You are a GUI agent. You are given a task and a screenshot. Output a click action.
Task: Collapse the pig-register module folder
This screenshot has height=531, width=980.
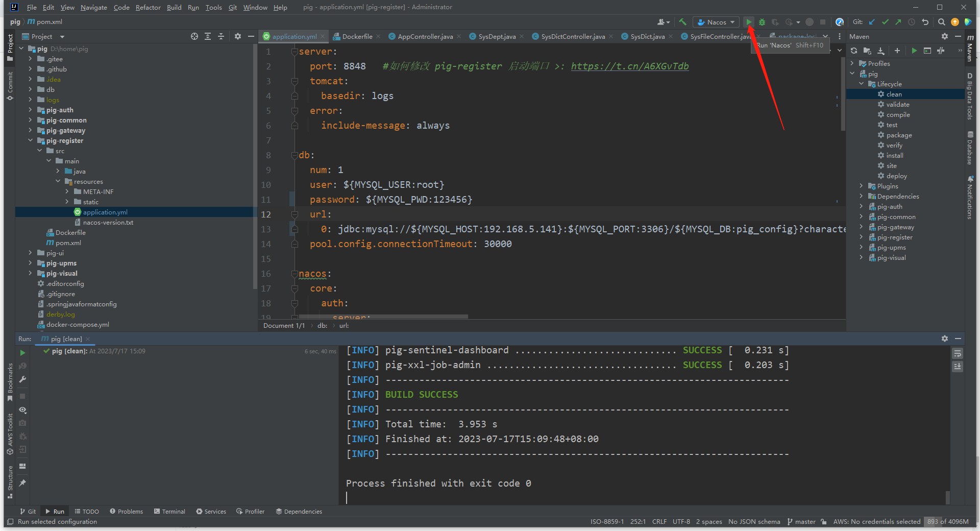pyautogui.click(x=30, y=140)
